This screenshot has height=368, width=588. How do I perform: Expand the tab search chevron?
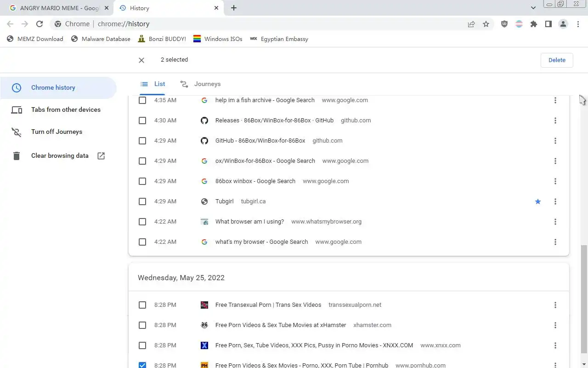pyautogui.click(x=533, y=8)
